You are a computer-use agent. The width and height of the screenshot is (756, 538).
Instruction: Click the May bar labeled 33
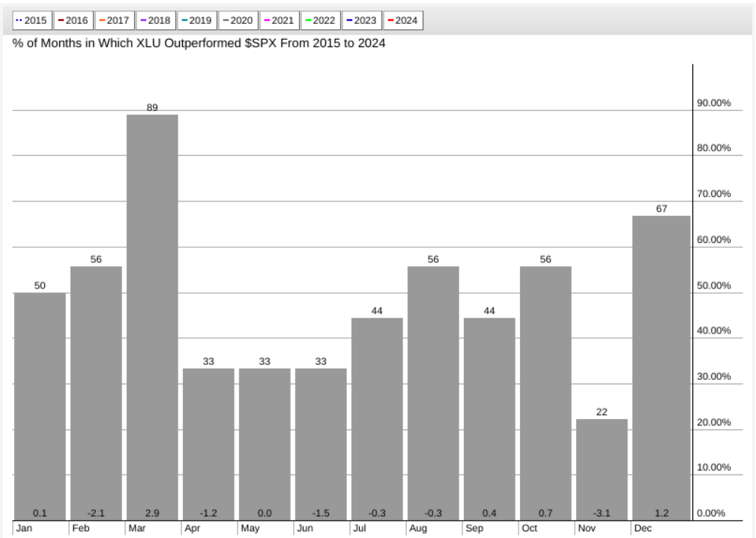pyautogui.click(x=264, y=444)
